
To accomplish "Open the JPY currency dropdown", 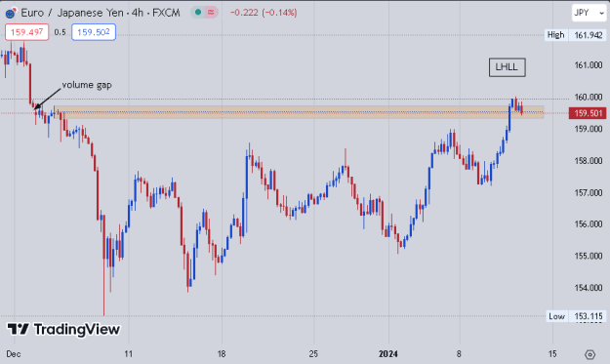I will pyautogui.click(x=589, y=13).
